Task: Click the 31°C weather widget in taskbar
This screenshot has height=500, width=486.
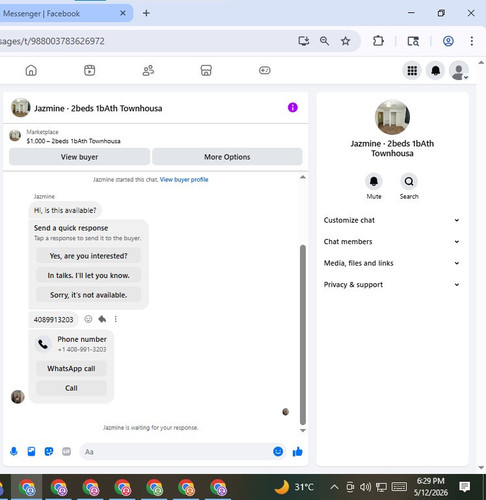Action: [x=294, y=487]
